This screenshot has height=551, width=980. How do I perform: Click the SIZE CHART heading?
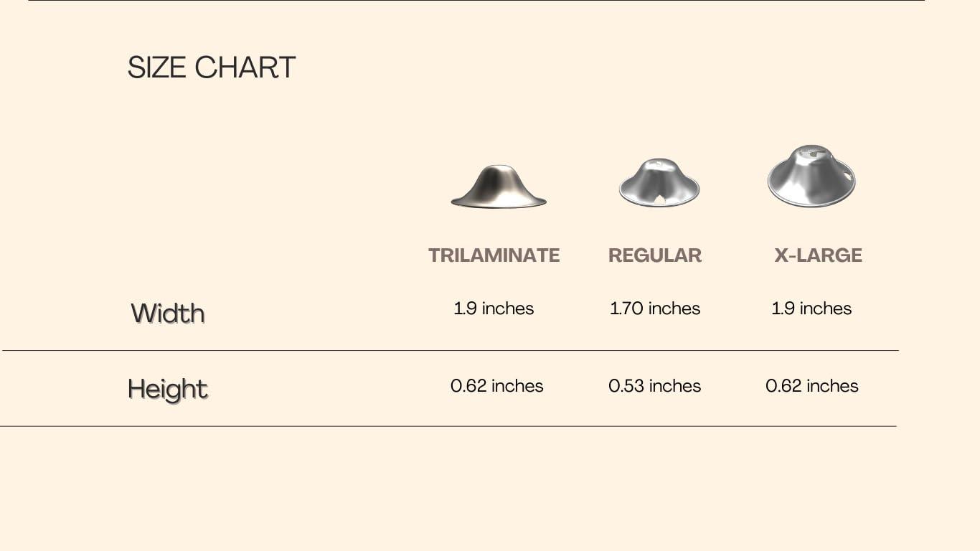[212, 68]
